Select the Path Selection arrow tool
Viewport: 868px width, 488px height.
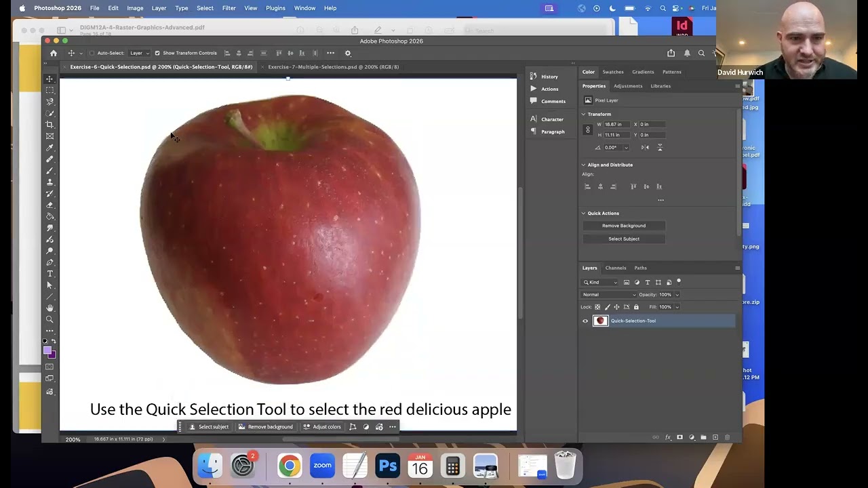click(x=50, y=285)
